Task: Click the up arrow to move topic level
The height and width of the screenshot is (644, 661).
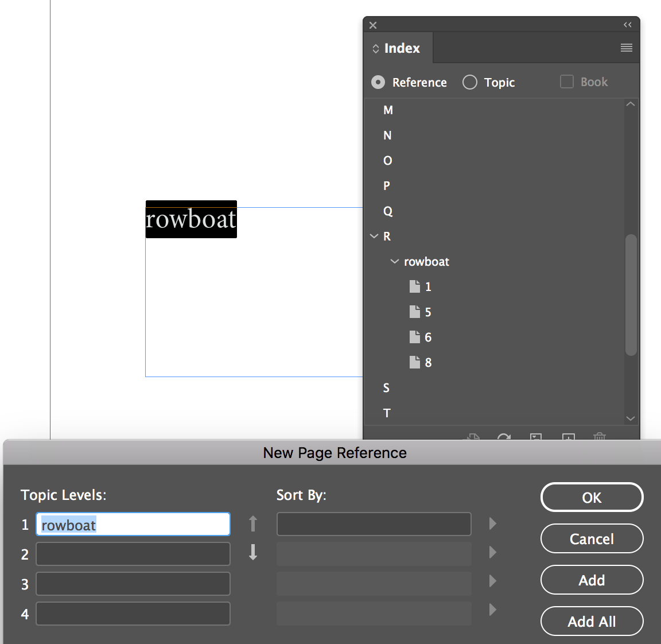Action: pyautogui.click(x=252, y=523)
